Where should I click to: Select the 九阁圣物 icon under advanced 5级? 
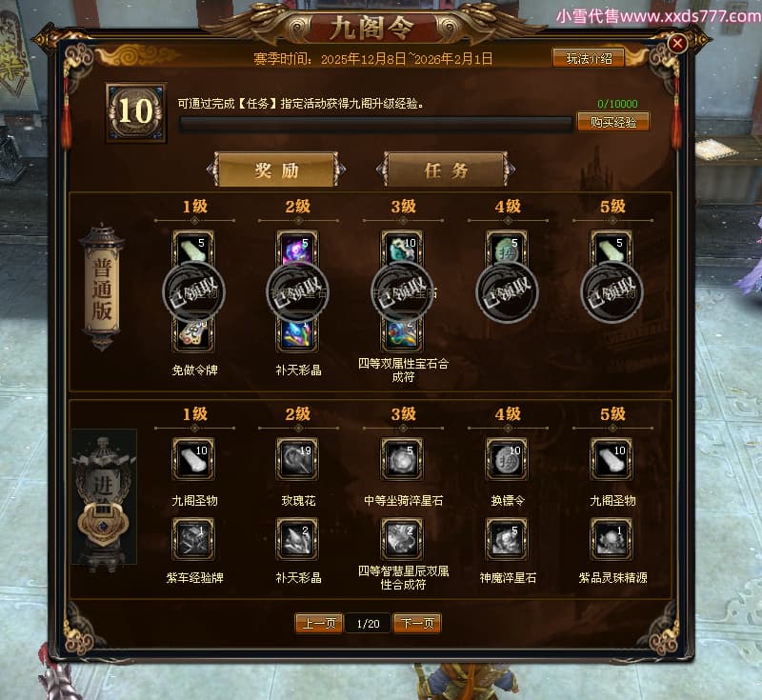[x=612, y=459]
